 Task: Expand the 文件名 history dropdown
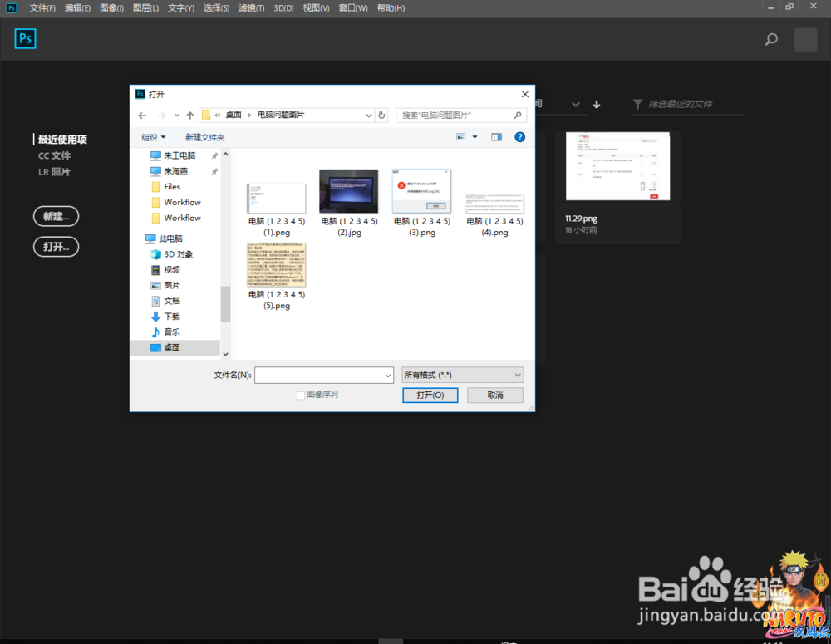(x=388, y=376)
